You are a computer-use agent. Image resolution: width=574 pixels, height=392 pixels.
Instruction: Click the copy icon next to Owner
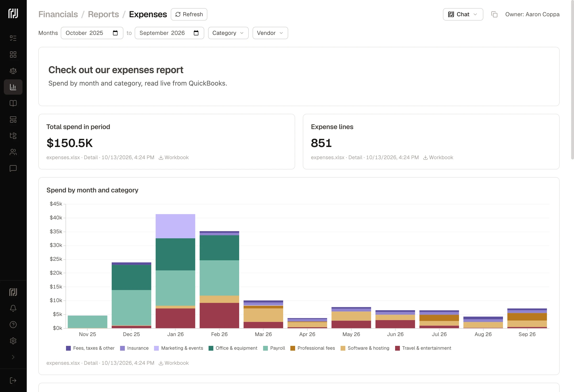click(x=494, y=14)
